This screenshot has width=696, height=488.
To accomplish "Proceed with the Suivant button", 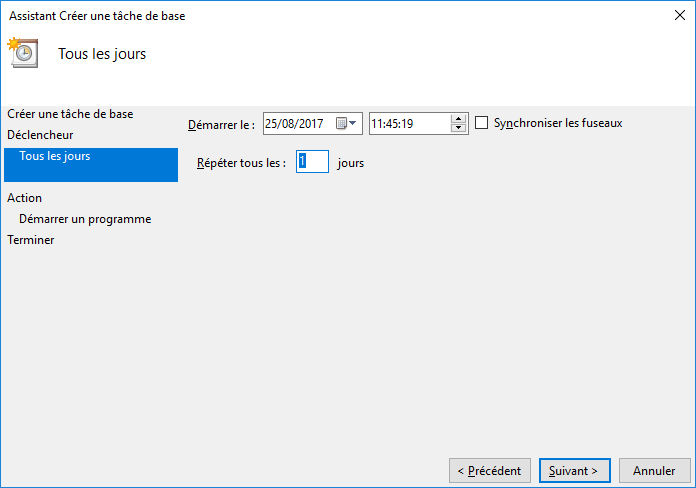I will click(575, 471).
